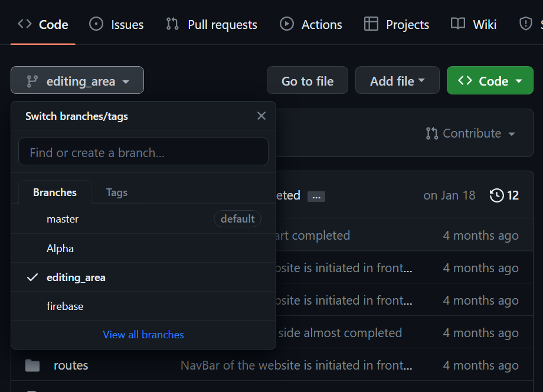This screenshot has height=392, width=543.
Task: Click the routes folder icon
Action: [32, 366]
